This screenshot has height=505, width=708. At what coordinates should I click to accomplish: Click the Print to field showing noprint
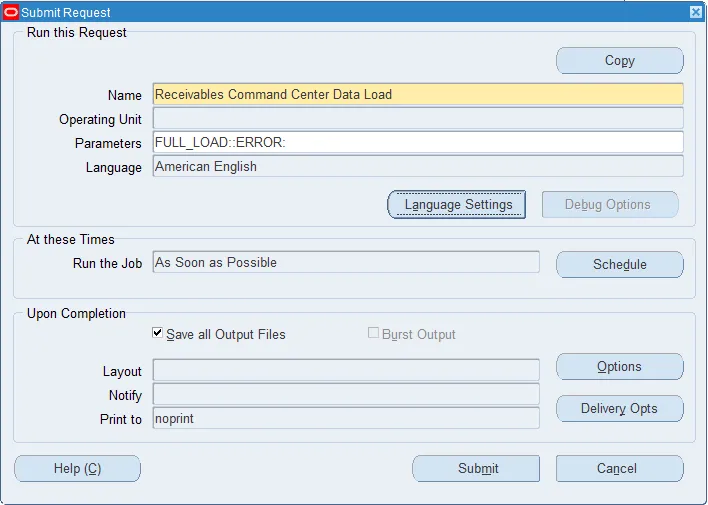[x=346, y=418]
